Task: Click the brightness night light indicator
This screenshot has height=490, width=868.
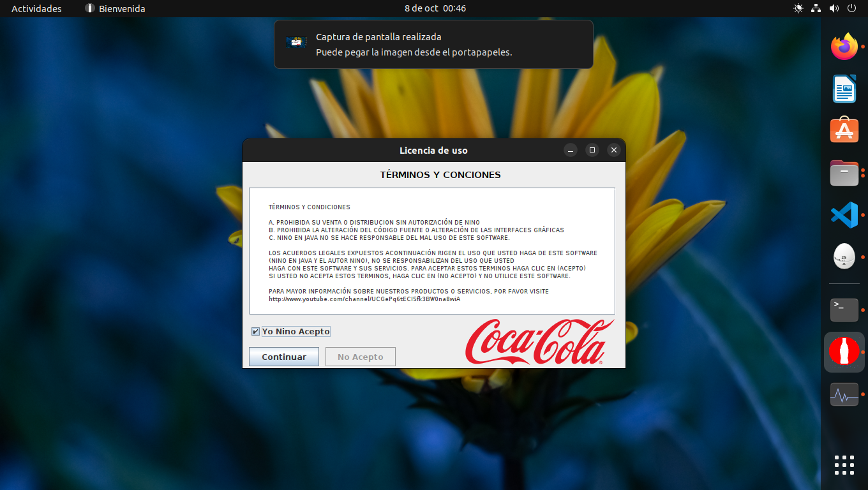Action: click(x=798, y=8)
